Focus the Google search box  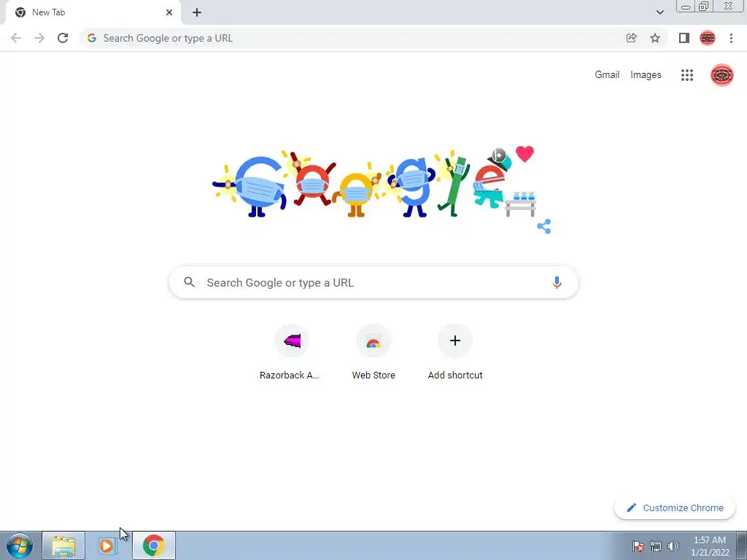point(373,282)
